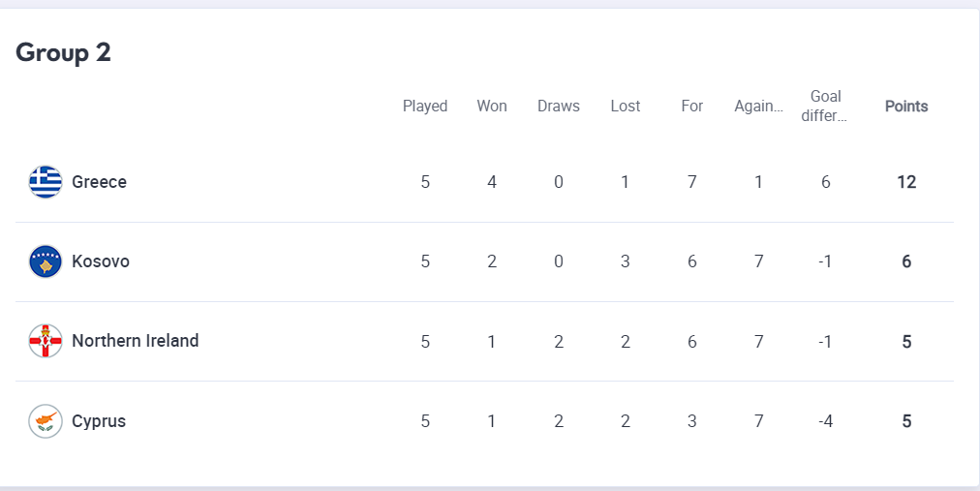
Task: Click the Cyprus flag icon
Action: coord(46,421)
